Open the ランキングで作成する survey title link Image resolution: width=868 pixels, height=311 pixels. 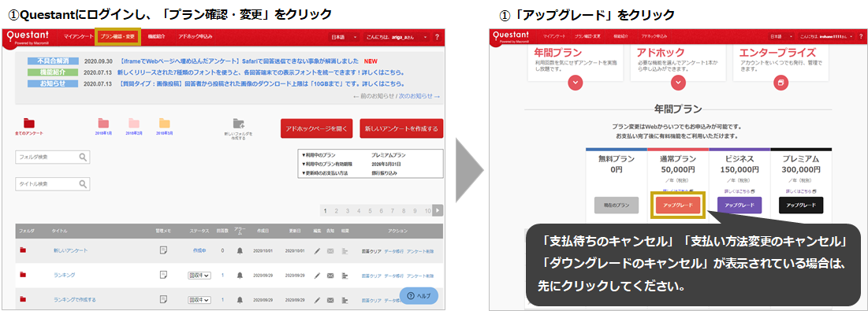75,299
